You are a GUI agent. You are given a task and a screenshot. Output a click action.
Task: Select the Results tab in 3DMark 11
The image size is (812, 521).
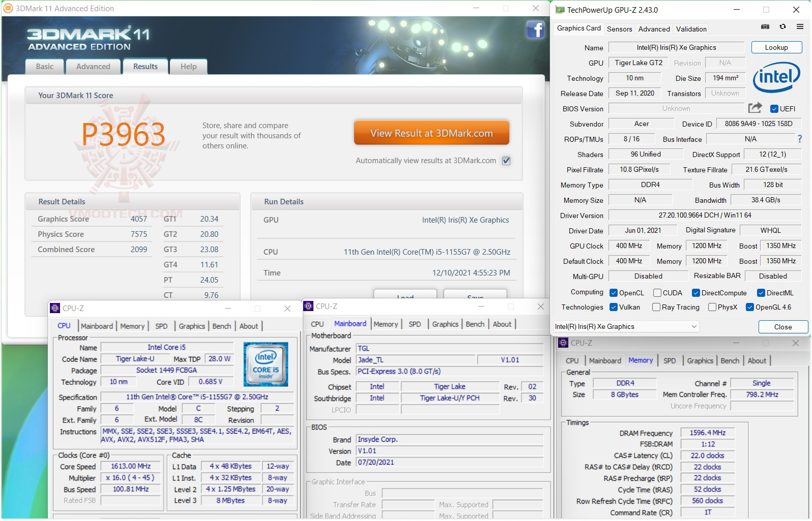146,67
